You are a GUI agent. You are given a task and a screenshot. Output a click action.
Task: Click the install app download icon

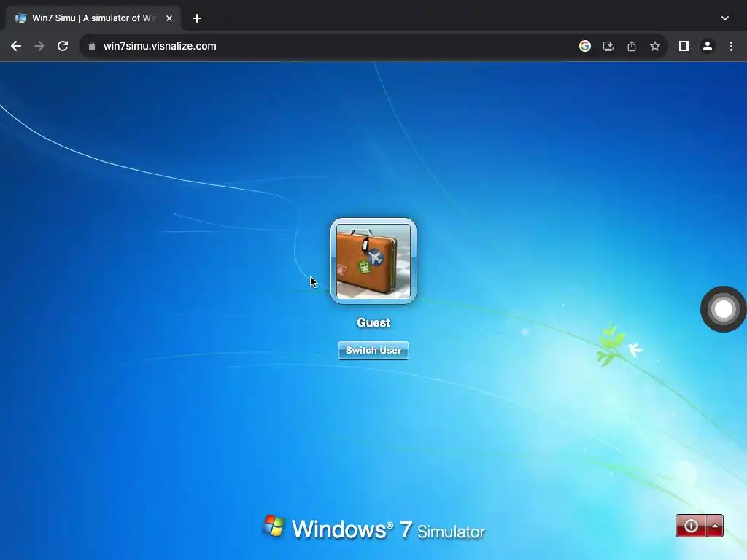[x=608, y=46]
